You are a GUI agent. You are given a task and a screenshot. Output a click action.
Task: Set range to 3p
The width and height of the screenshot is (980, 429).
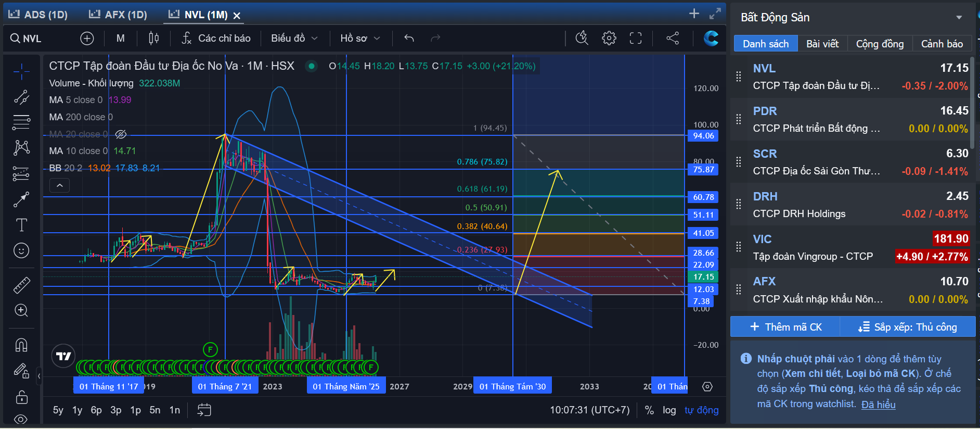[116, 410]
